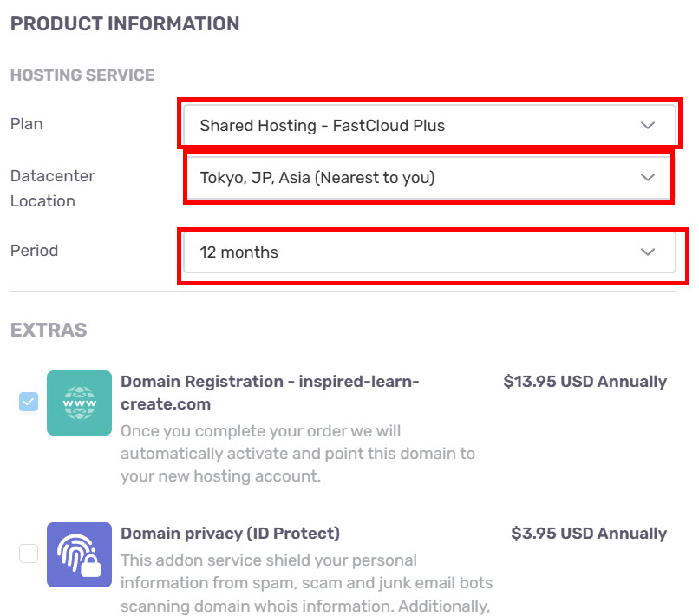Open the Shared Hosting - FastCloud Plus dropdown
The image size is (699, 616).
pyautogui.click(x=430, y=125)
